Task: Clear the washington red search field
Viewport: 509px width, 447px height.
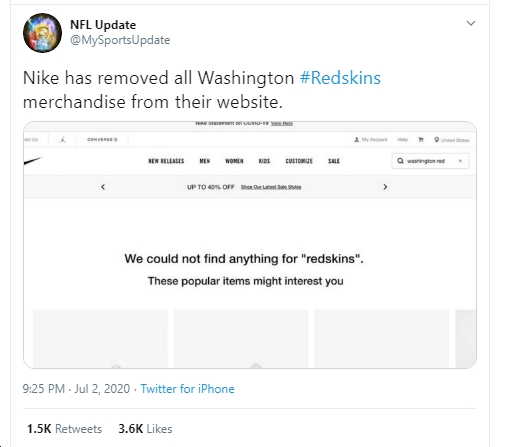Action: (x=460, y=161)
